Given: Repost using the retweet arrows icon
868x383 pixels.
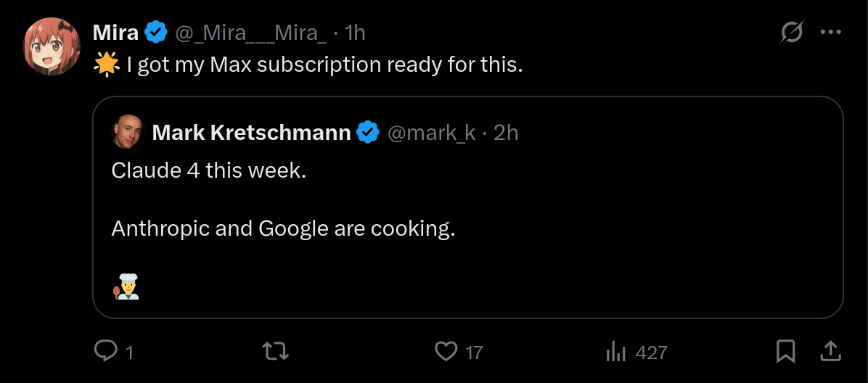Looking at the screenshot, I should (x=275, y=352).
